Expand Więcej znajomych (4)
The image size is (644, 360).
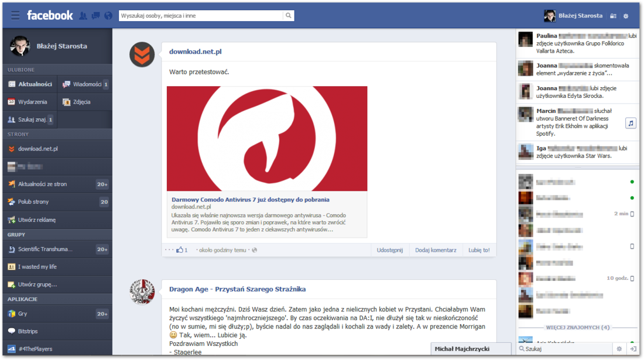577,327
